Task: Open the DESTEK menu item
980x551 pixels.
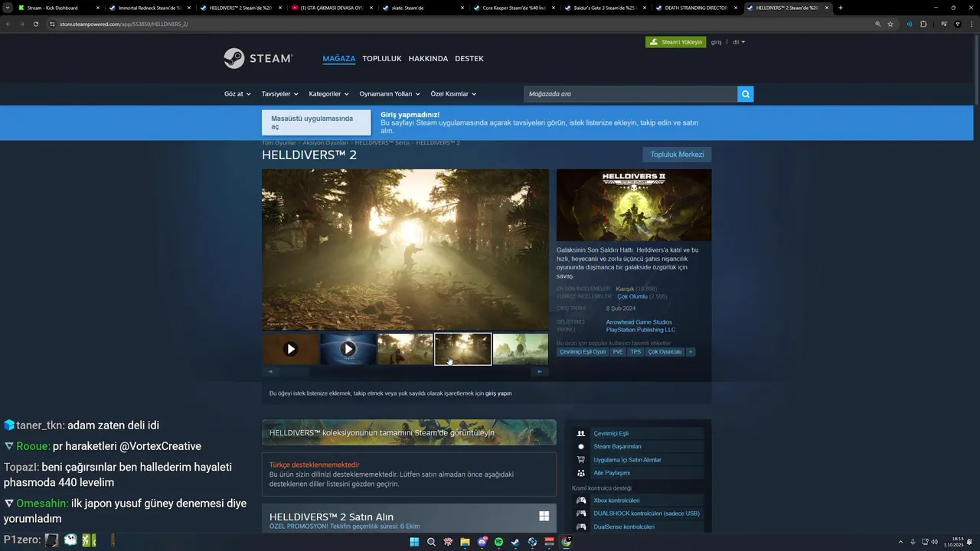Action: pos(469,58)
